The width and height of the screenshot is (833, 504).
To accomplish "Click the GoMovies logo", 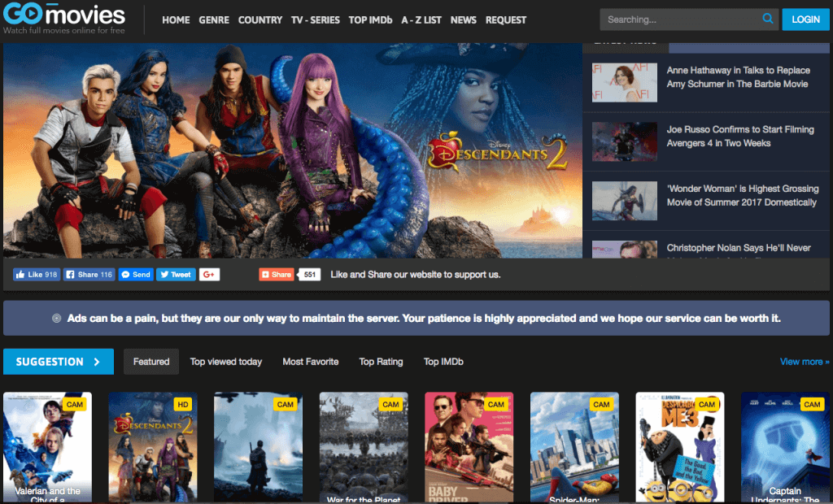I will 64,15.
